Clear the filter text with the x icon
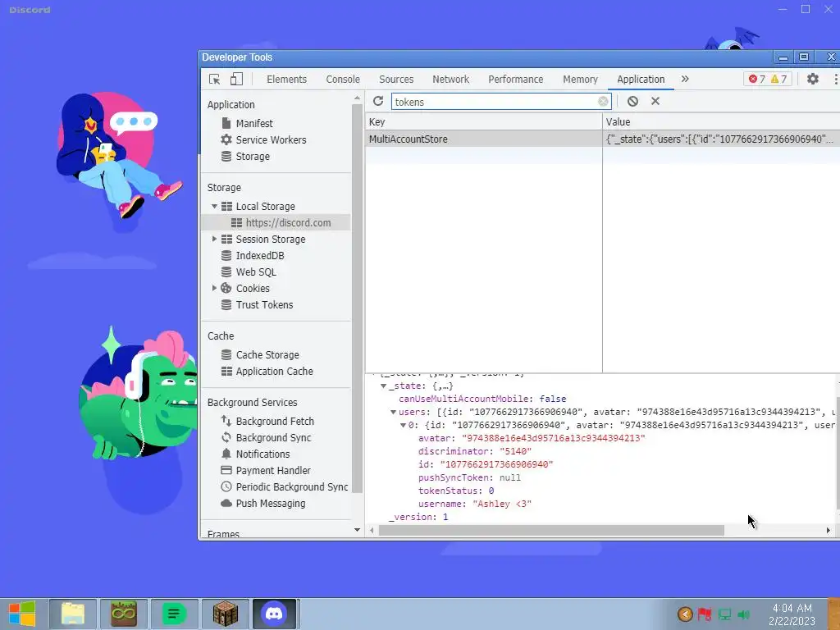Screen dimensions: 840x630 point(603,101)
